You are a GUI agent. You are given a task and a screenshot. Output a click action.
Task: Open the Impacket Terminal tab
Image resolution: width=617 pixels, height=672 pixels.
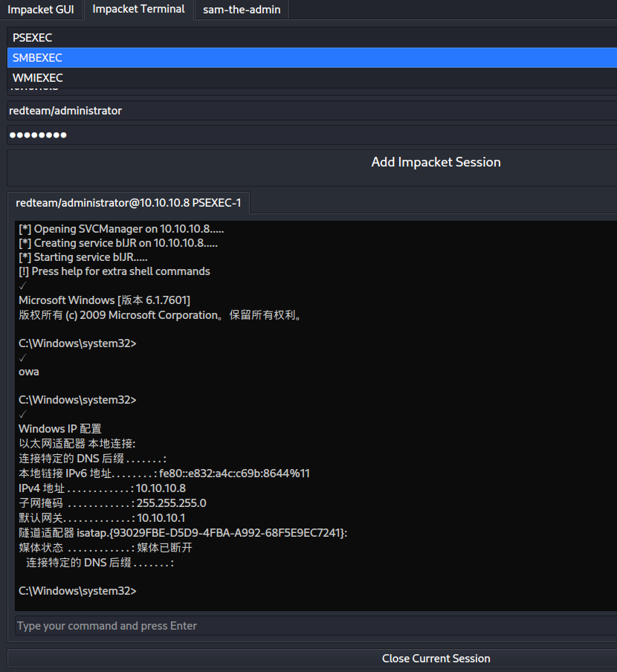coord(138,10)
